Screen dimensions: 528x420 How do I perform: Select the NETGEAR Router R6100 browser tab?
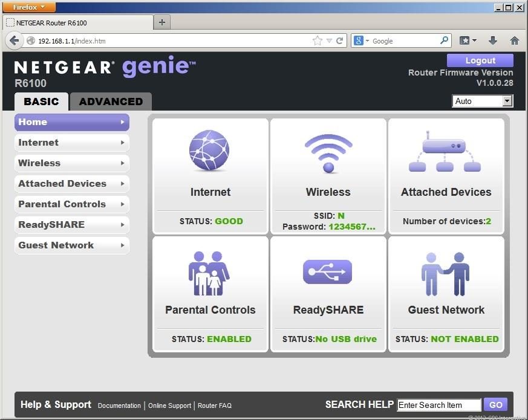point(78,22)
